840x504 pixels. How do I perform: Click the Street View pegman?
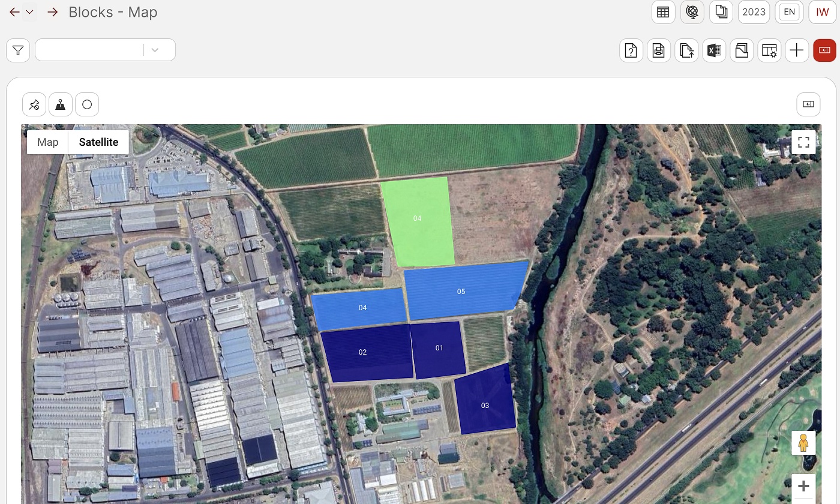(x=803, y=443)
